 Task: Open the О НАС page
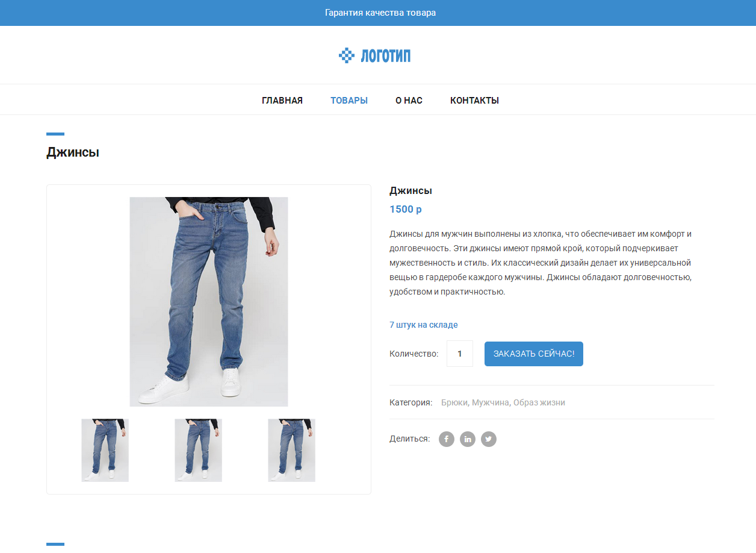[409, 101]
